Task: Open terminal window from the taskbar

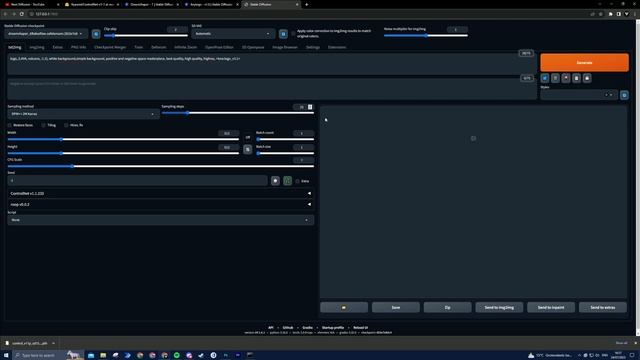Action: coord(250,356)
